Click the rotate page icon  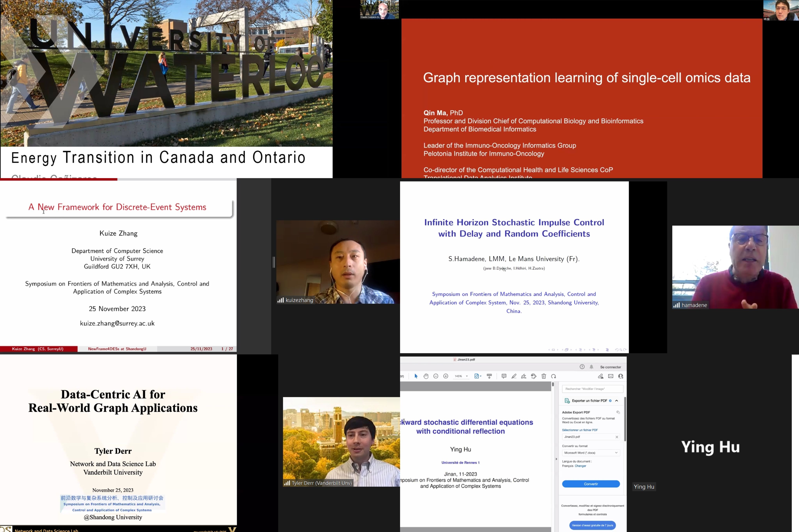coord(553,376)
